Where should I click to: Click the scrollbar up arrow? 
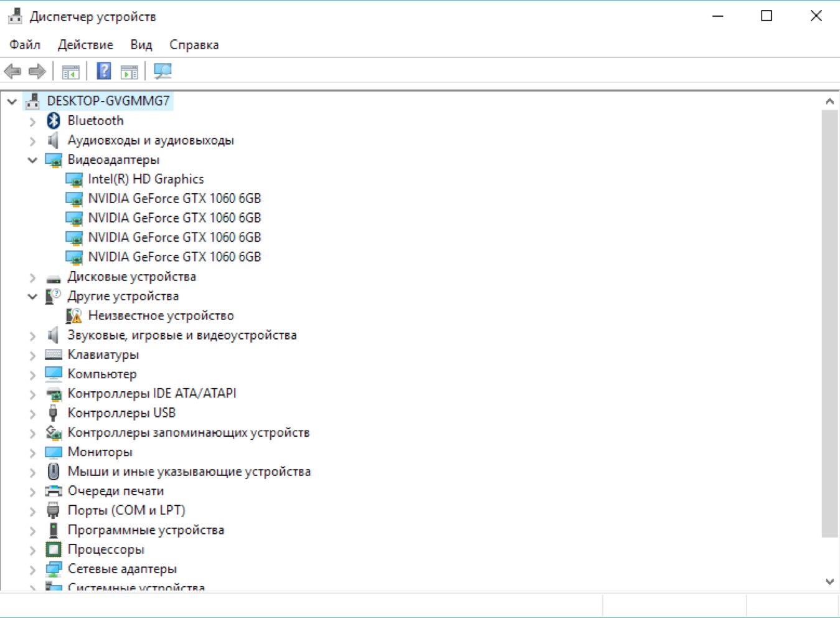[x=829, y=101]
